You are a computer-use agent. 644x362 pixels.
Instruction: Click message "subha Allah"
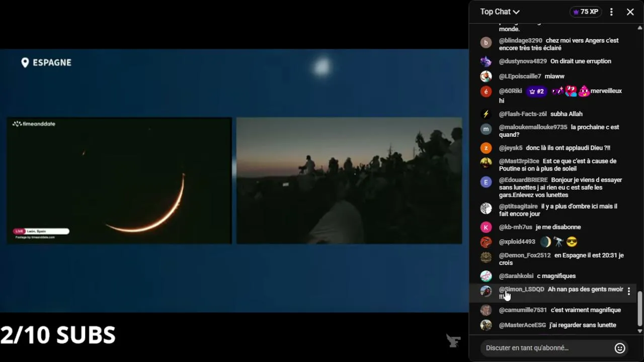[x=567, y=114]
